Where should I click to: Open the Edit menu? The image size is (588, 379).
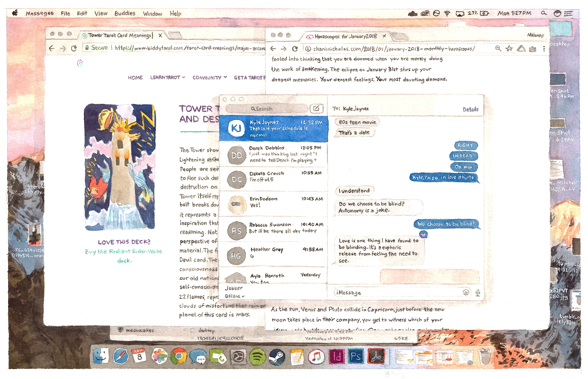(82, 13)
